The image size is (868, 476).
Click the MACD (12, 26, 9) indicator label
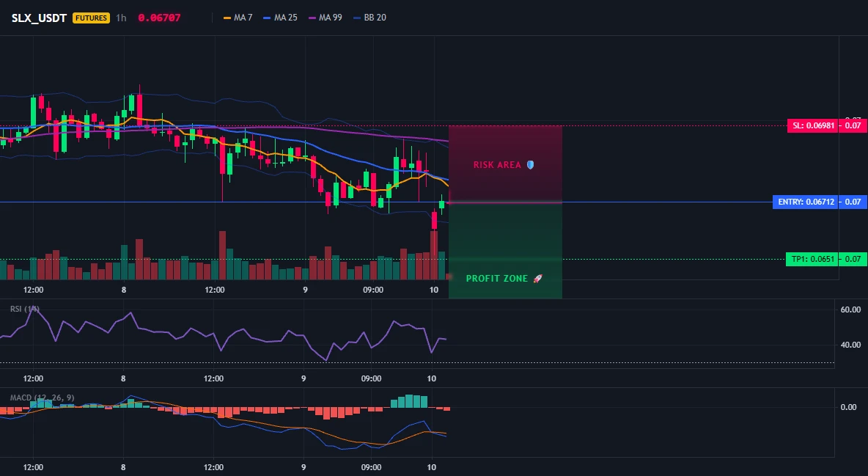[x=42, y=398]
